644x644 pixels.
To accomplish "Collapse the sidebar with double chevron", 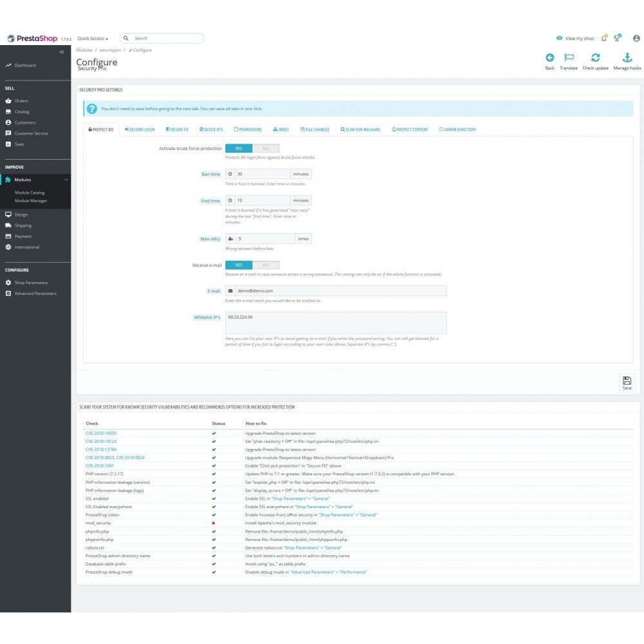I will click(62, 52).
